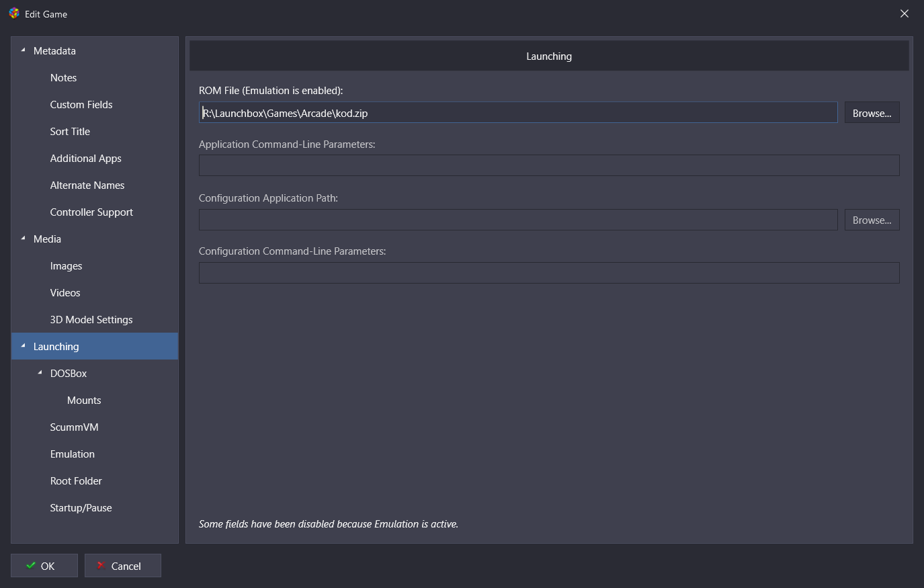Go to the Emulation page

click(73, 454)
